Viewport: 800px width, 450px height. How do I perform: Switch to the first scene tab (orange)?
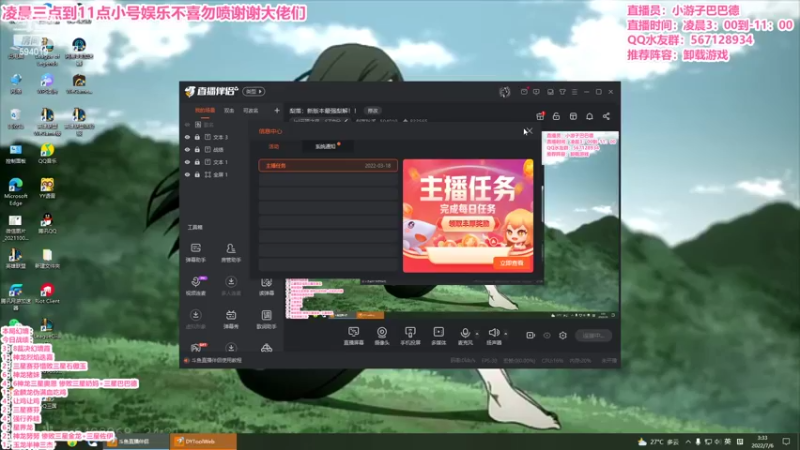[205, 110]
